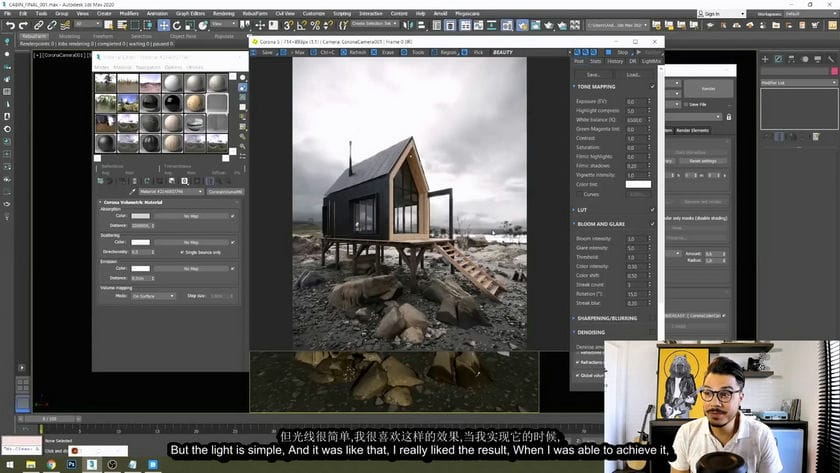Click the eyedropper pick-material icon

pyautogui.click(x=132, y=191)
